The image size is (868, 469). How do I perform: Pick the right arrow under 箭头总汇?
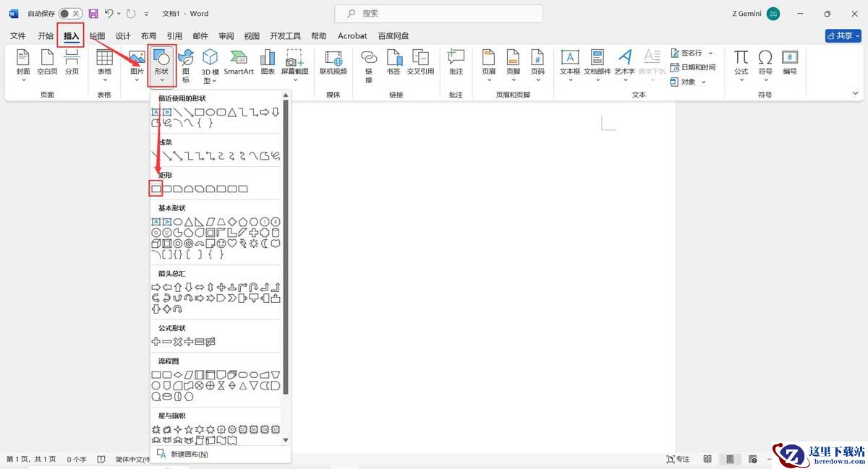pyautogui.click(x=156, y=287)
